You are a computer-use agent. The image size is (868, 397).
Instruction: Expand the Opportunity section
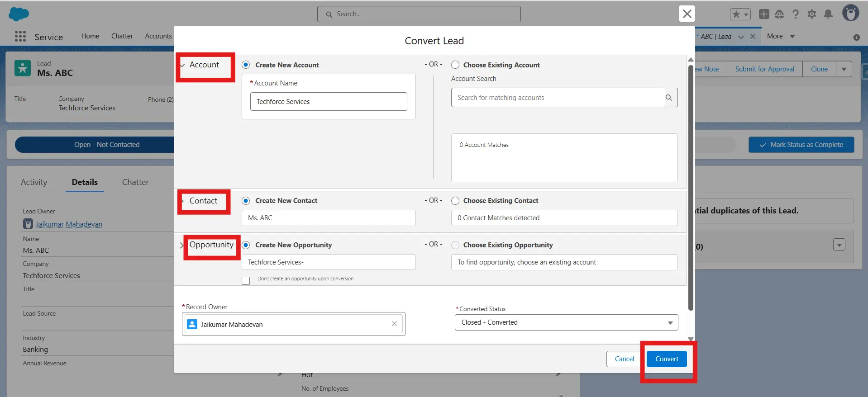(x=182, y=245)
